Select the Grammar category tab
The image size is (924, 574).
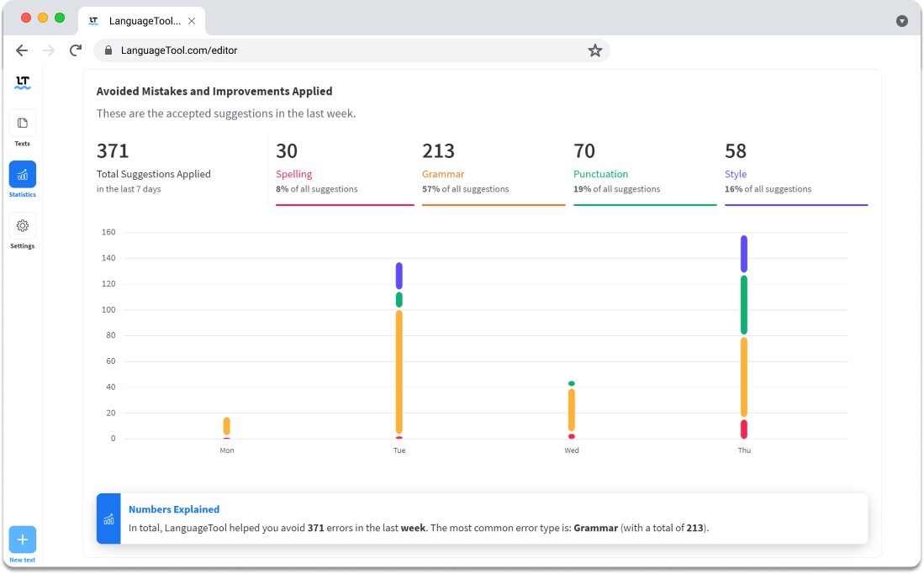[494, 174]
